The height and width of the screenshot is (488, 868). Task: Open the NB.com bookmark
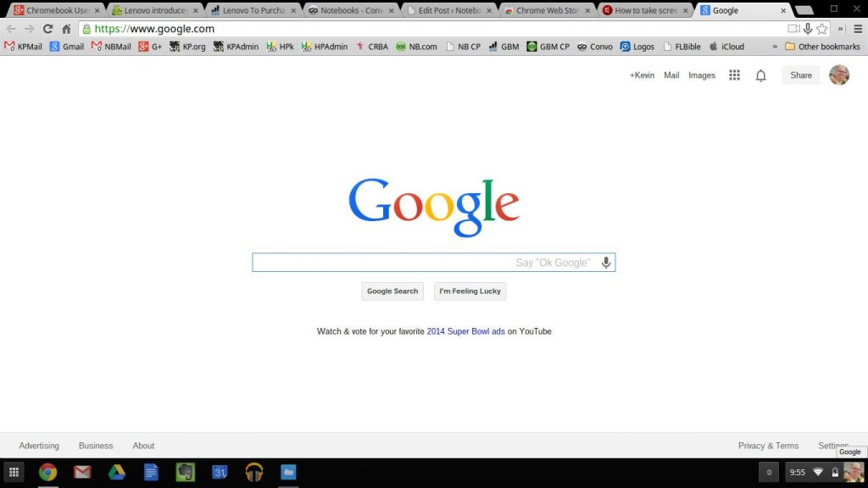(x=416, y=47)
